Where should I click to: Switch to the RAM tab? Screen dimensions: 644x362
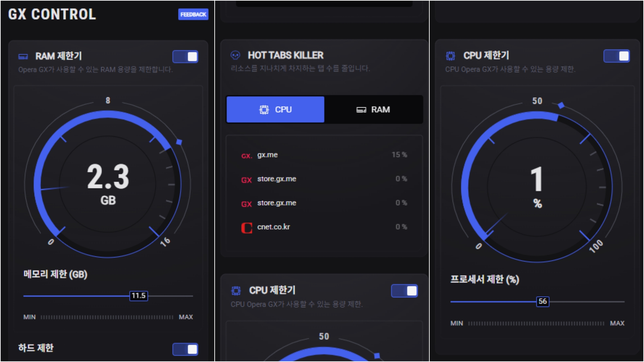[x=373, y=110]
